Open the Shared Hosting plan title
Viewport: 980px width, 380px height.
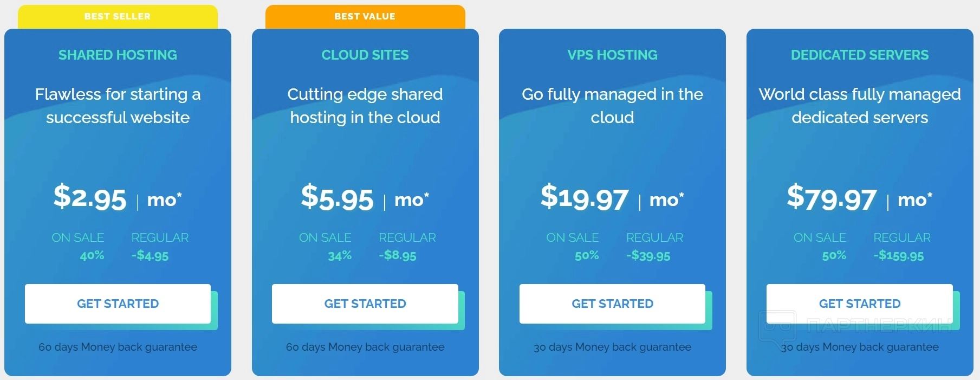point(118,55)
